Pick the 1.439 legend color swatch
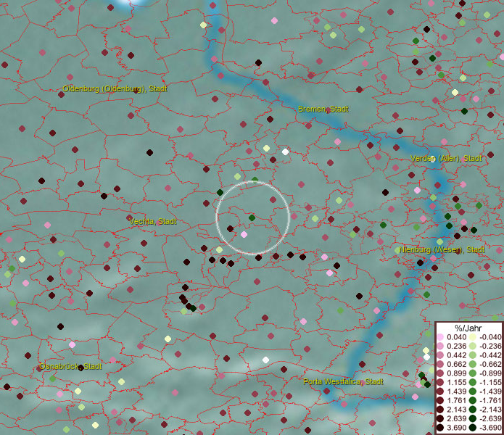Viewport: 504px width, 435px height. click(x=440, y=391)
